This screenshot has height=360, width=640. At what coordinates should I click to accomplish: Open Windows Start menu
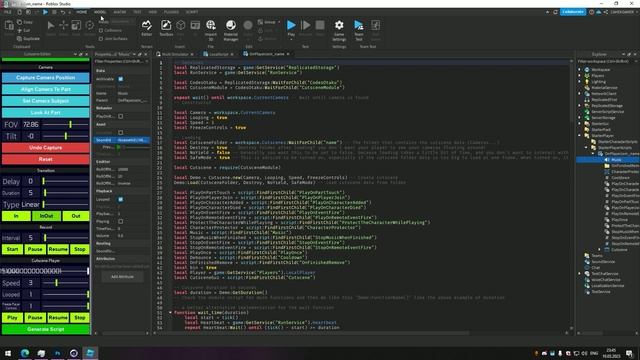point(8,353)
